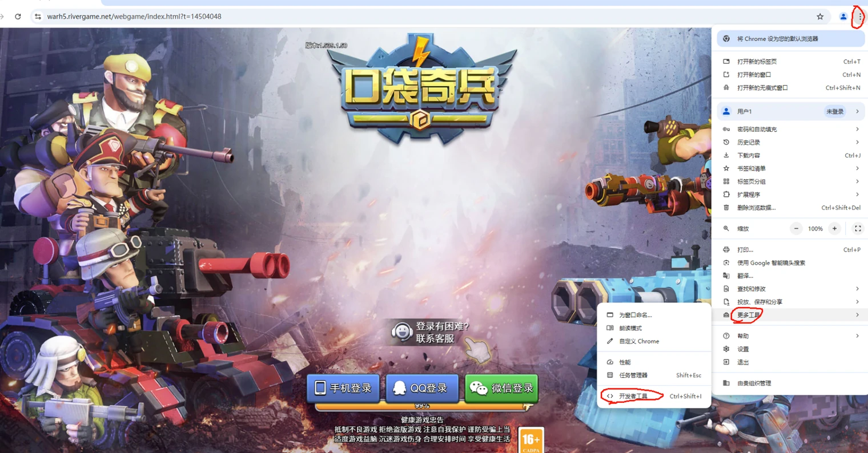Select 打开新的窗口 menu item
868x453 pixels.
(791, 75)
